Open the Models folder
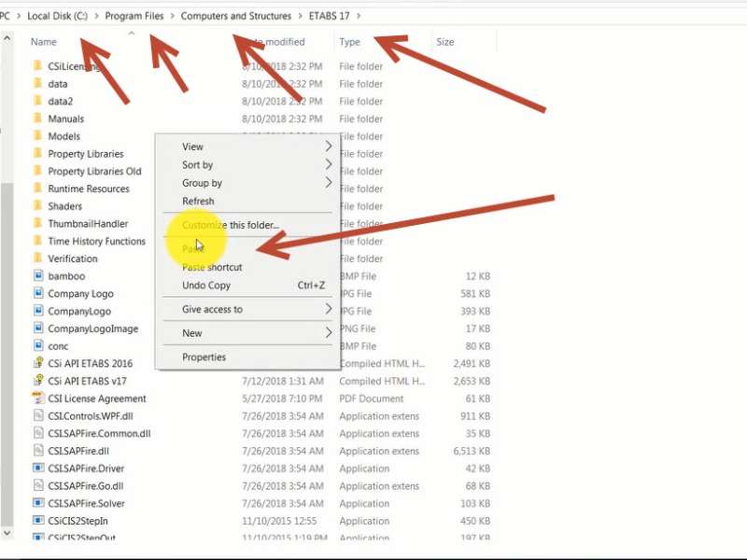Image resolution: width=747 pixels, height=560 pixels. pyautogui.click(x=63, y=135)
